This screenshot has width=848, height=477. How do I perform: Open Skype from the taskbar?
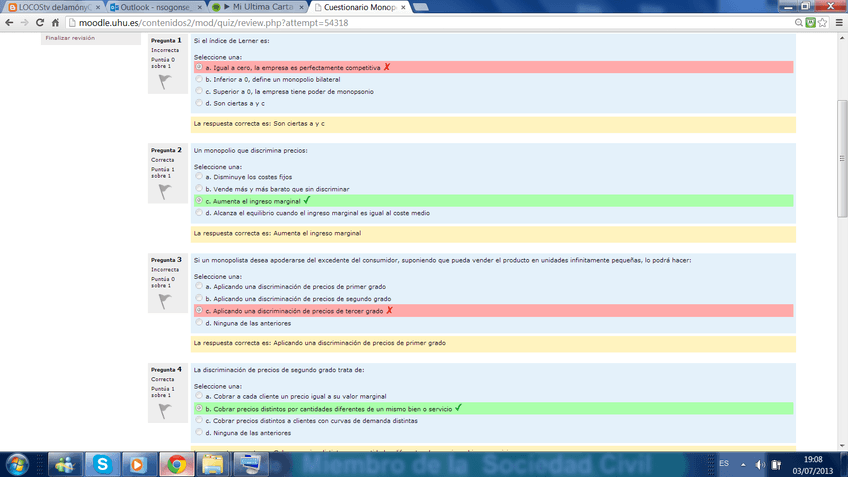[101, 463]
